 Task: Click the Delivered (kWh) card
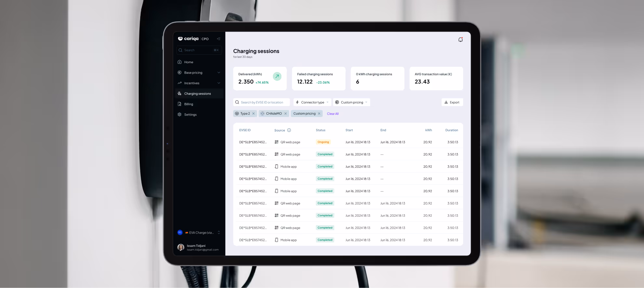pyautogui.click(x=260, y=79)
